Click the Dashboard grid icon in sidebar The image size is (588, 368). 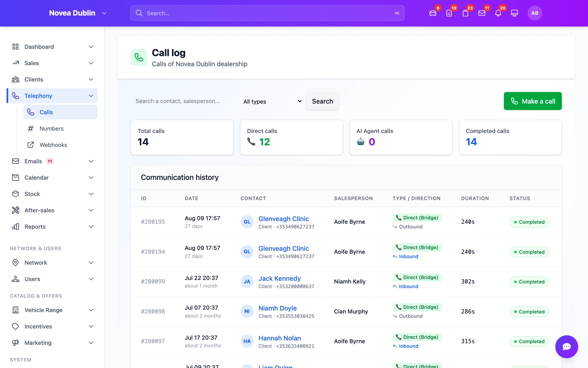tap(16, 47)
